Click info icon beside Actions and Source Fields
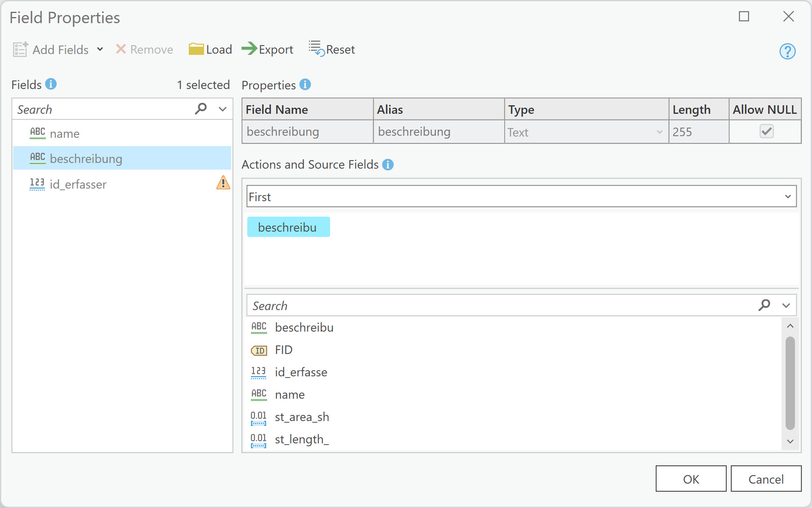Image resolution: width=812 pixels, height=508 pixels. pyautogui.click(x=388, y=165)
